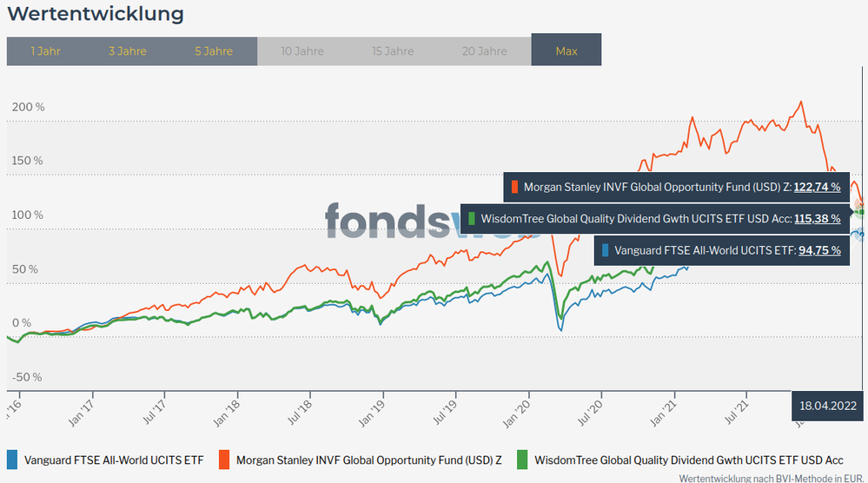Click the orange marker in Morgan Stanley tooltip
This screenshot has width=868, height=483.
point(515,187)
